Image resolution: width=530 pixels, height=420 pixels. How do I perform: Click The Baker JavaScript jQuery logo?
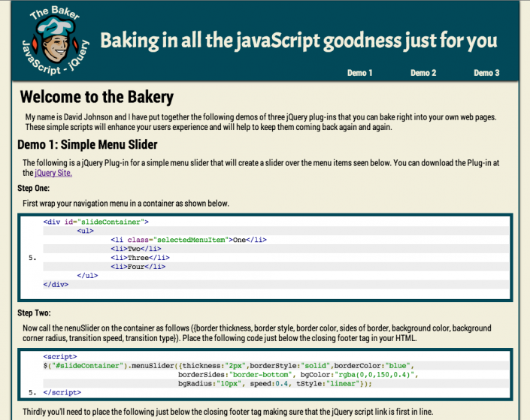(x=56, y=41)
